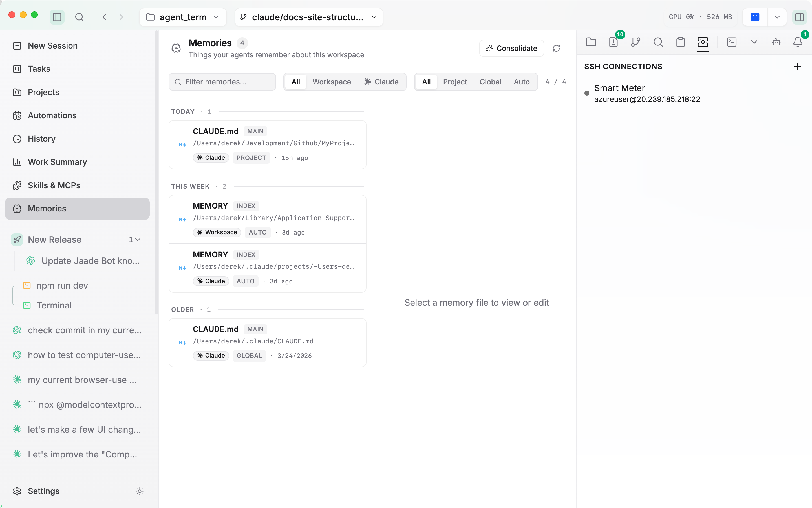Click the Consolidate button
The image size is (812, 508).
click(x=511, y=48)
